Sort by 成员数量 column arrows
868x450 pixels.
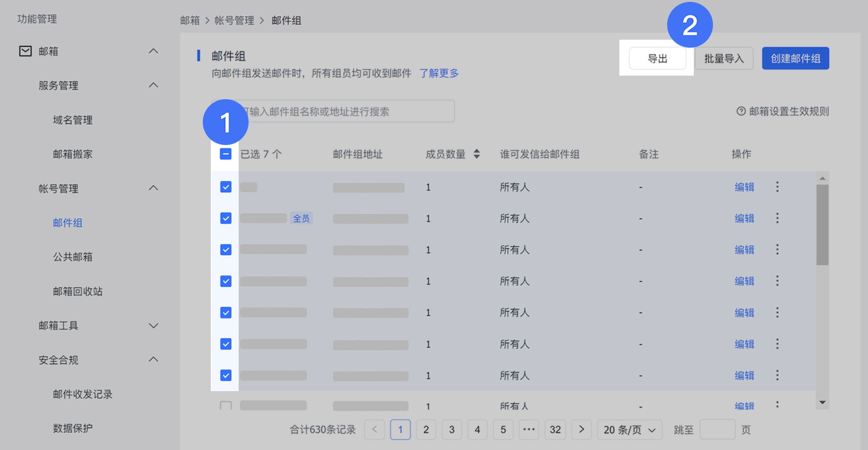(x=476, y=154)
